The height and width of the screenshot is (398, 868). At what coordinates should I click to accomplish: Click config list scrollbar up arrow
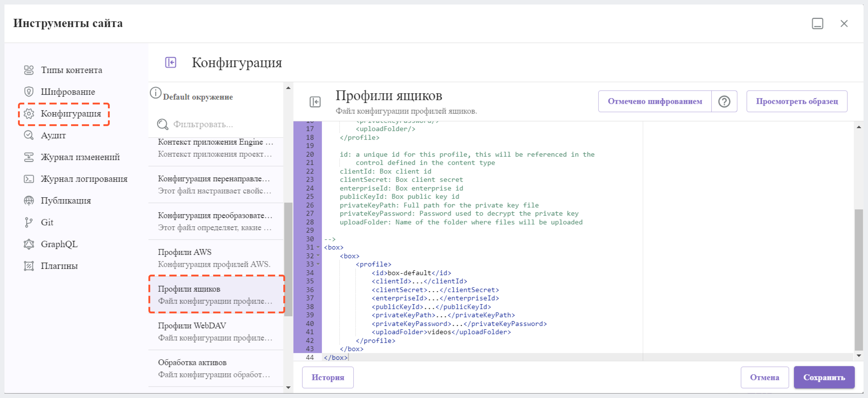[288, 88]
